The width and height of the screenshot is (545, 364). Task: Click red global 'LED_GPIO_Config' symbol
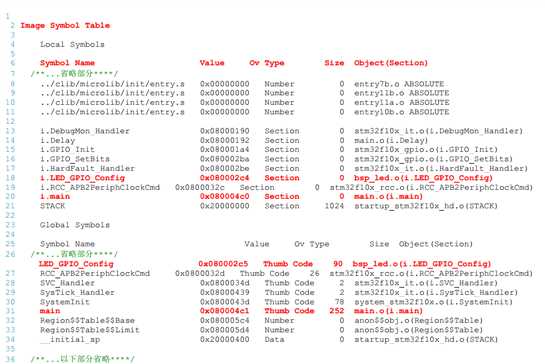click(76, 264)
